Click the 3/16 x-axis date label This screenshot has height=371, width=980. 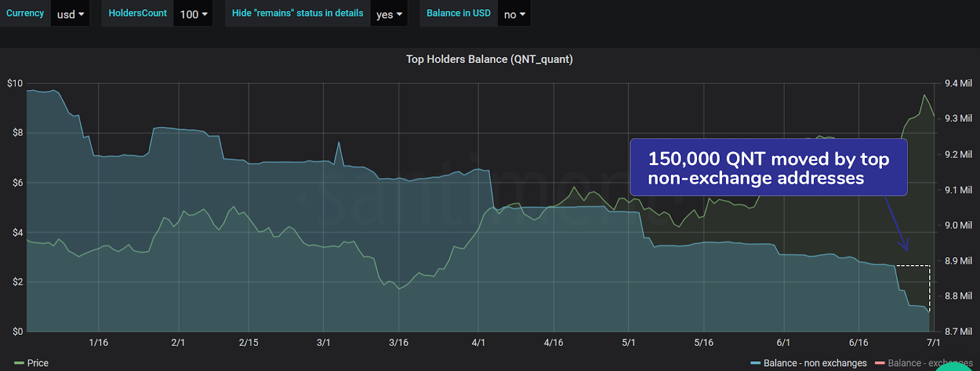[399, 343]
